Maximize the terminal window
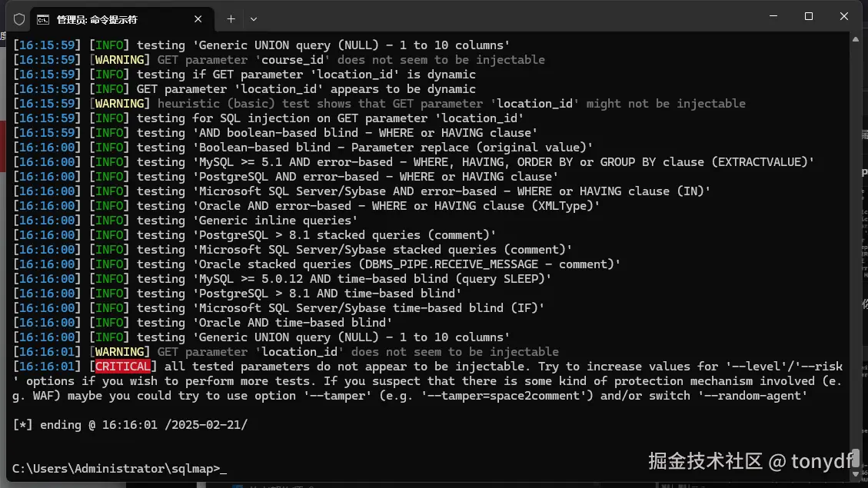The height and width of the screenshot is (488, 868). pos(809,17)
